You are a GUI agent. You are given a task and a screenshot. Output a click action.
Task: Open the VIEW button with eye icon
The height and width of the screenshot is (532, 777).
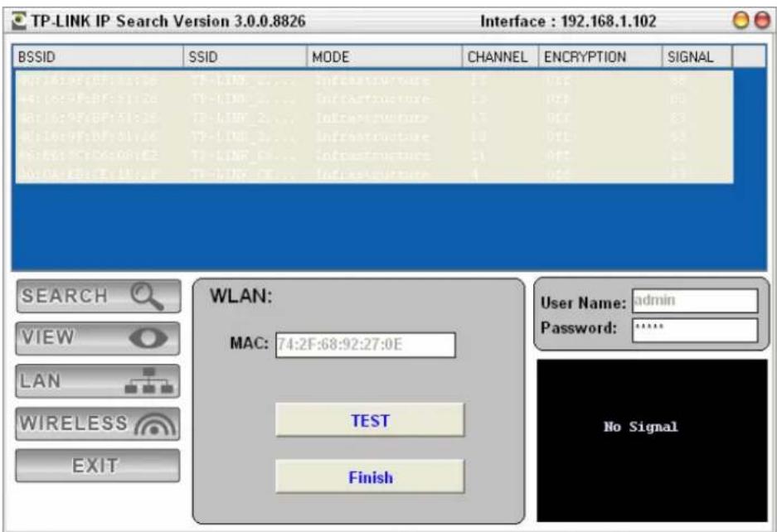[x=98, y=338]
